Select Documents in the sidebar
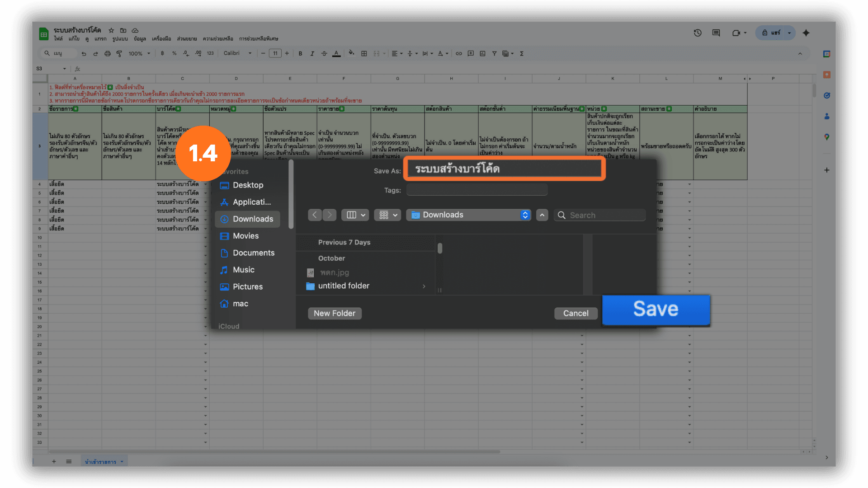 (x=253, y=253)
